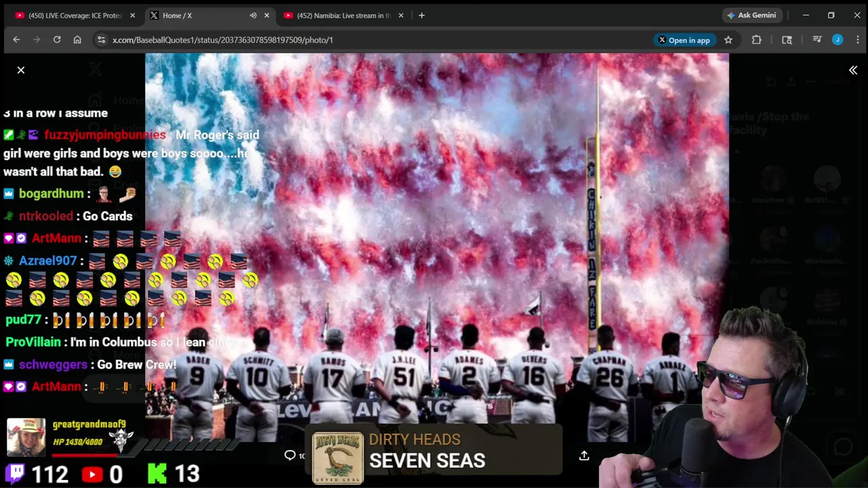Screen dimensions: 868x488
Task: Close the Namibia Live stream tab
Action: click(401, 16)
